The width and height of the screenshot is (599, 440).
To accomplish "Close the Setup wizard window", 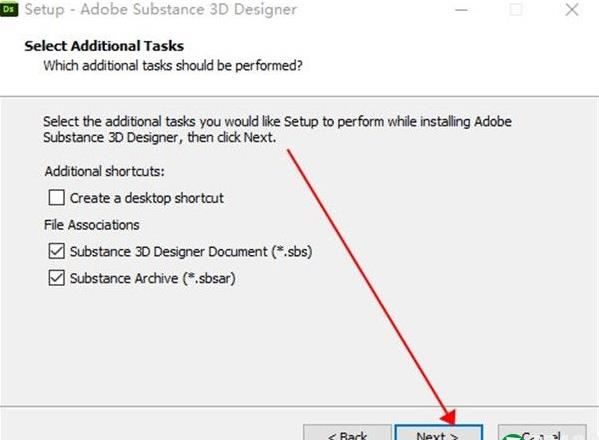I will [572, 10].
